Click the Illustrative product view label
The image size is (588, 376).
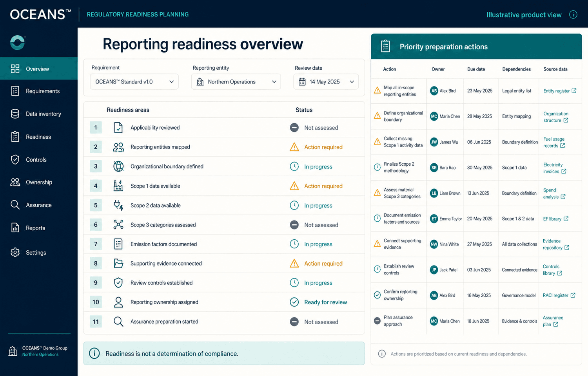coord(524,14)
